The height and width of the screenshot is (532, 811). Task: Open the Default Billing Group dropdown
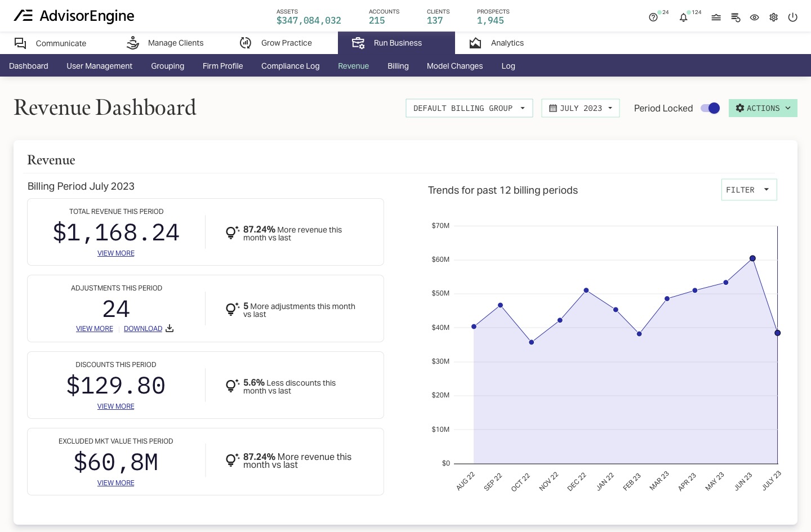469,108
